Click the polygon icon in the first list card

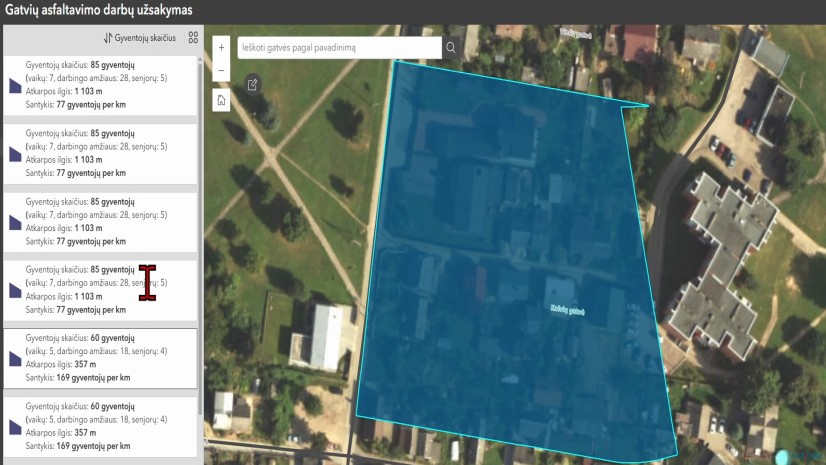15,86
